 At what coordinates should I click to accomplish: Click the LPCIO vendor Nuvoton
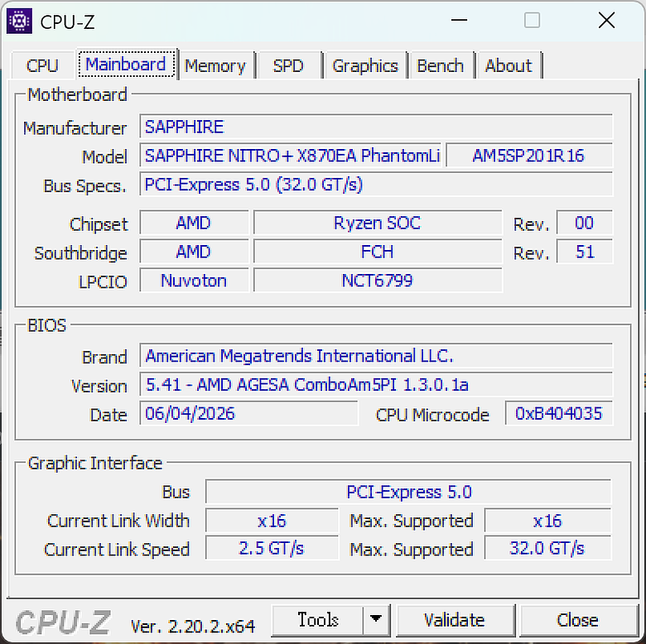(x=194, y=281)
